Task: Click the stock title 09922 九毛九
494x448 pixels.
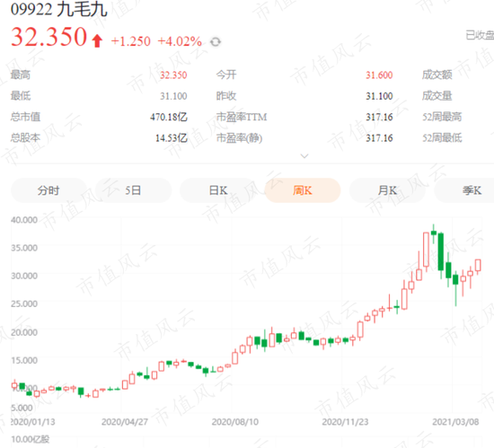Action: 59,9
